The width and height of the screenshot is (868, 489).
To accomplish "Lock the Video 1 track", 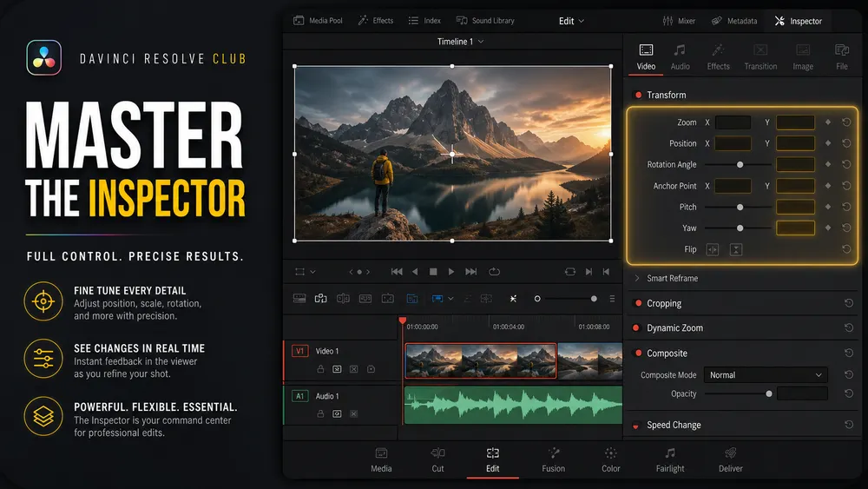I will 320,369.
